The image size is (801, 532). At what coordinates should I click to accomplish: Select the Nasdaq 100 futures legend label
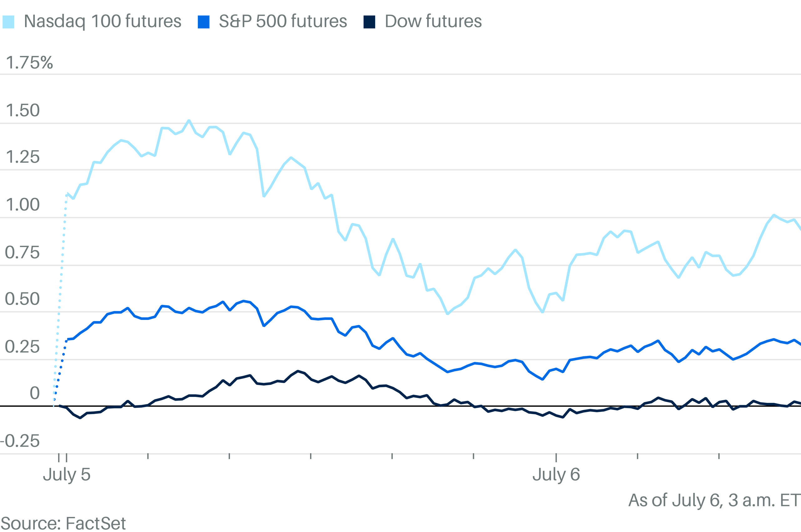tap(103, 22)
